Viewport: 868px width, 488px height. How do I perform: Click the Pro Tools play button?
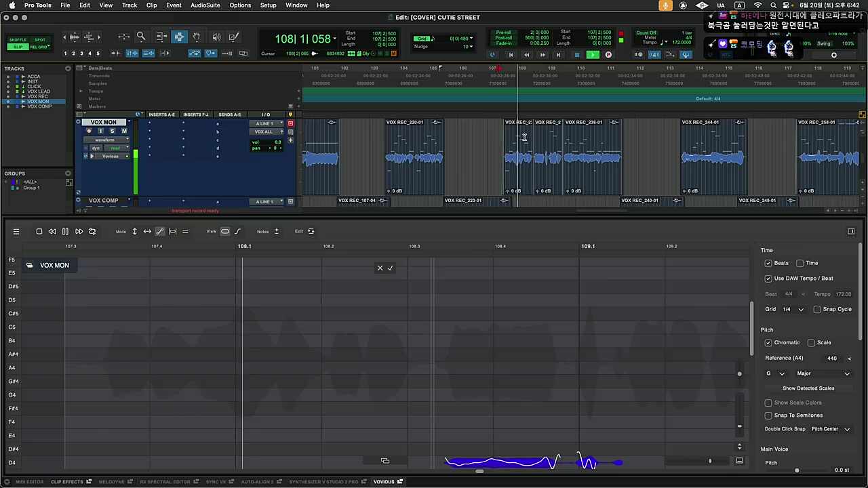coord(593,55)
